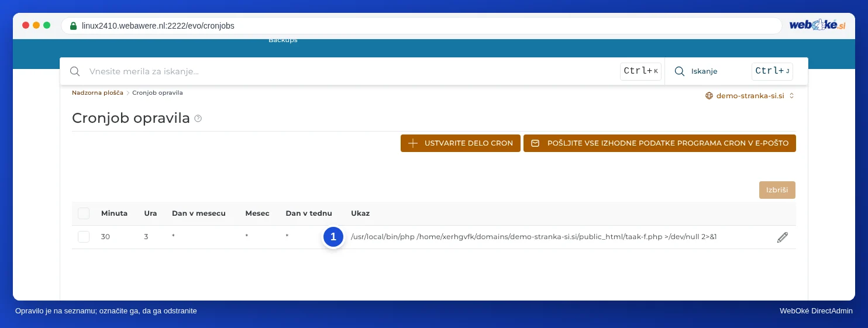The height and width of the screenshot is (328, 868).
Task: Click the Iskanje search box
Action: (x=736, y=71)
